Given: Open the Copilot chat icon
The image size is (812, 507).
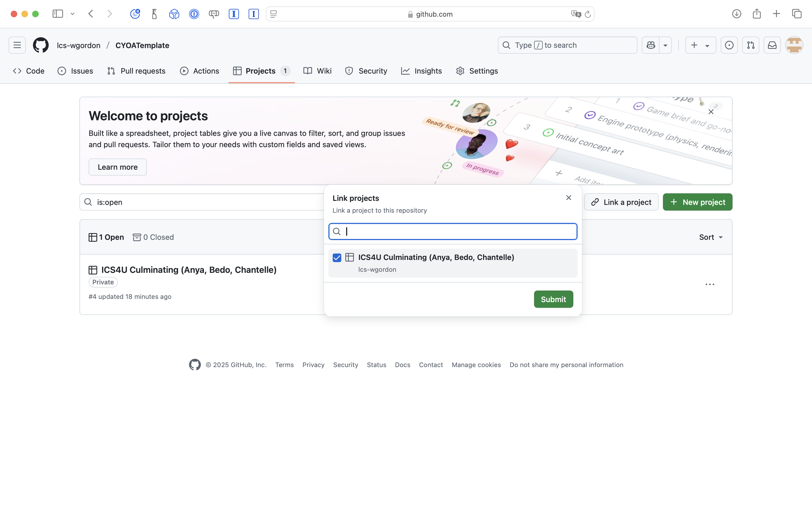Looking at the screenshot, I should tap(651, 45).
